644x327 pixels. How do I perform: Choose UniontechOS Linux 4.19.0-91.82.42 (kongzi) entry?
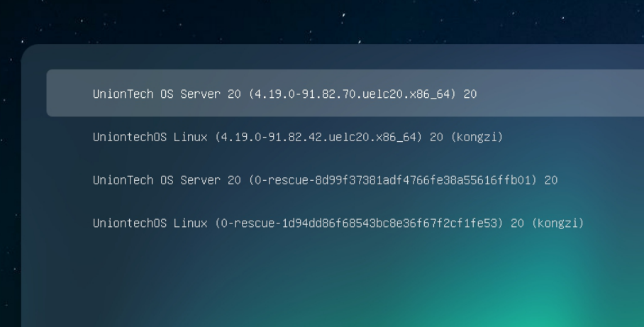297,137
